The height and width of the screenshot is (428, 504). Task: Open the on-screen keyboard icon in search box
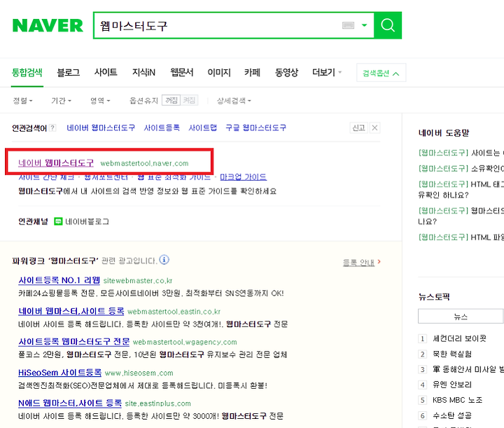coord(348,25)
